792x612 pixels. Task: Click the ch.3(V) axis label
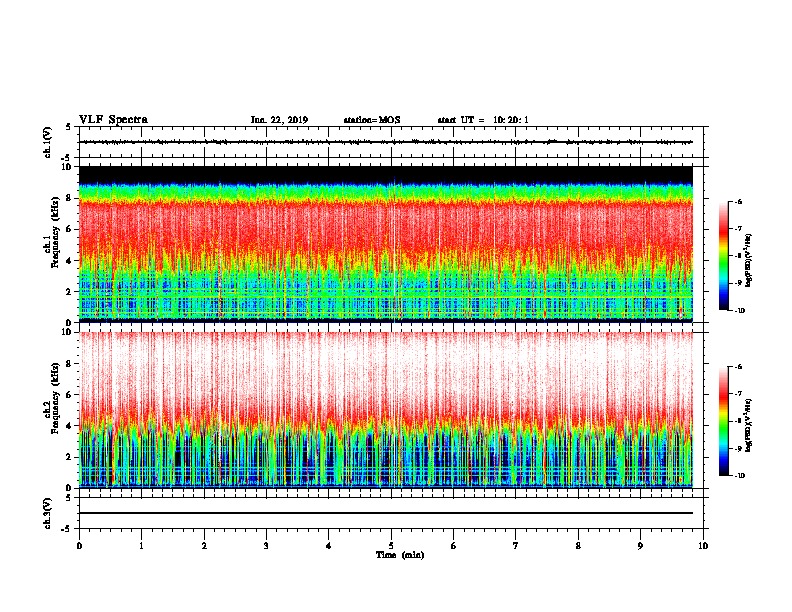[48, 513]
